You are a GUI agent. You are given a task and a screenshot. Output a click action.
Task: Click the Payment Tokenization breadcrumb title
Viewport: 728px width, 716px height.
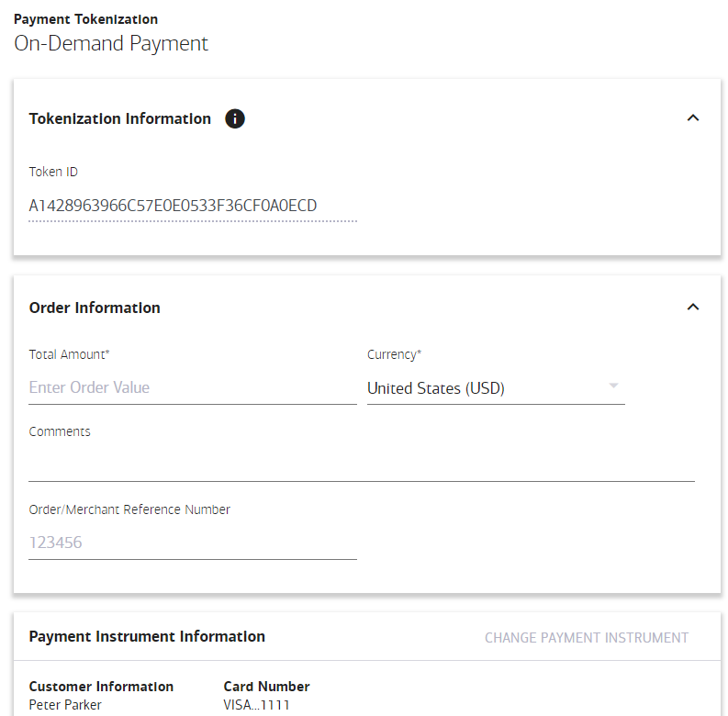[85, 19]
